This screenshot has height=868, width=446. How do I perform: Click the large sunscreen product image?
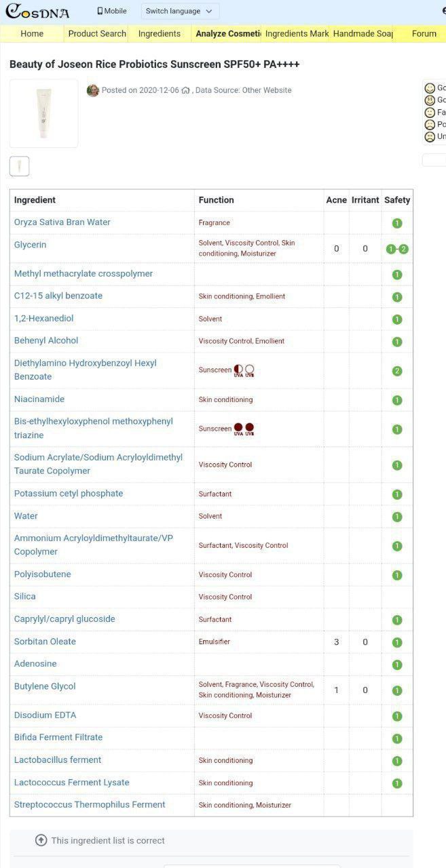click(x=43, y=113)
